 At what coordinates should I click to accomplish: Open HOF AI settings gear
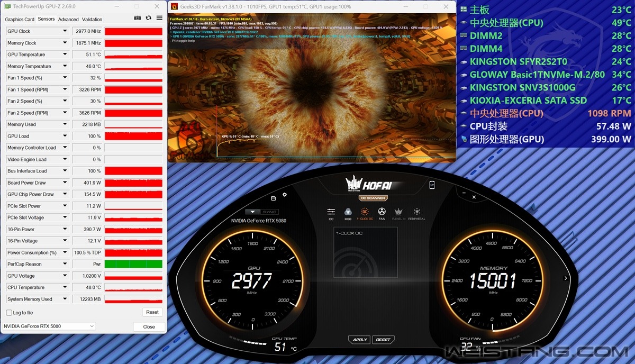(285, 195)
